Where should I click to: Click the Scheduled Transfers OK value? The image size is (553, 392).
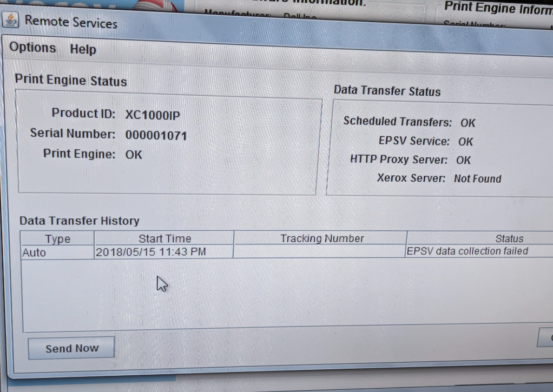468,123
